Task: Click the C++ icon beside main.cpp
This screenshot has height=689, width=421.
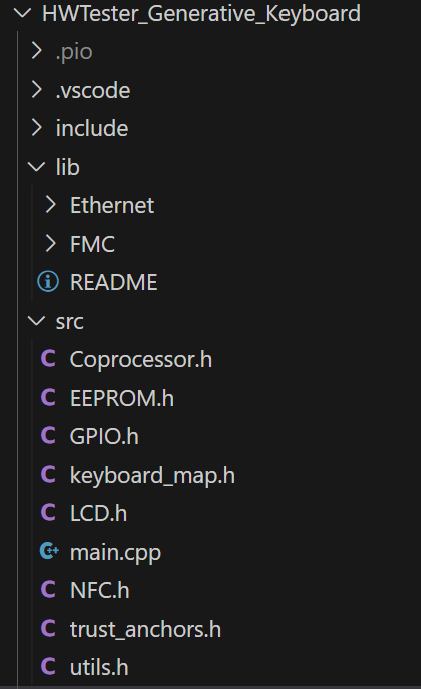Action: 49,551
